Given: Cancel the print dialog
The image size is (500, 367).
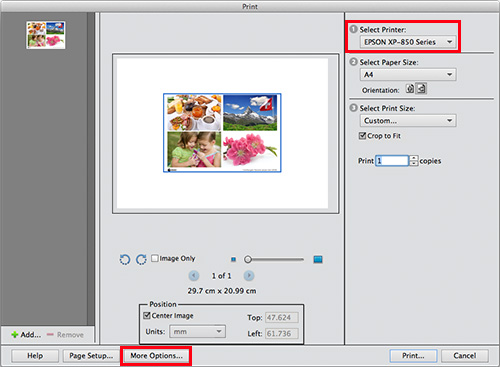Looking at the screenshot, I should [x=465, y=356].
